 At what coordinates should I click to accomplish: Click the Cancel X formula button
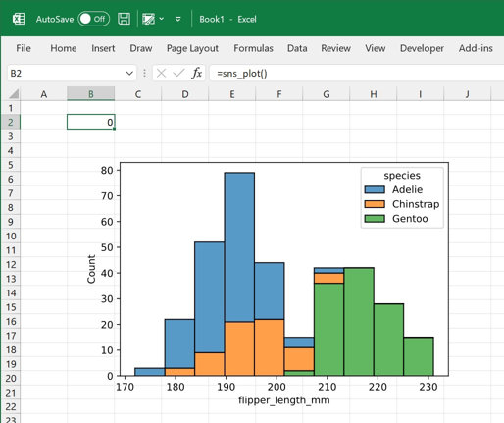tap(161, 73)
